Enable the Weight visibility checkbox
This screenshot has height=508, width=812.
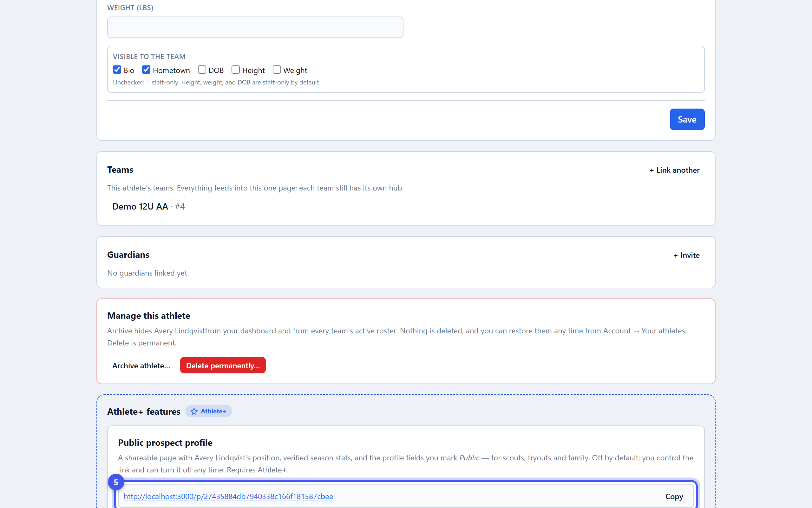277,70
